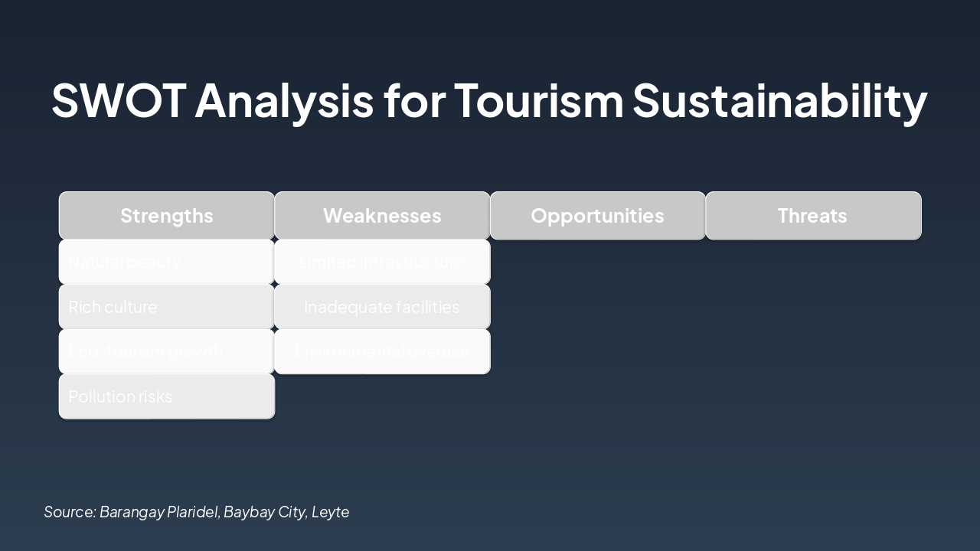
Task: Click 'Baybay City' in the source line
Action: (x=264, y=512)
